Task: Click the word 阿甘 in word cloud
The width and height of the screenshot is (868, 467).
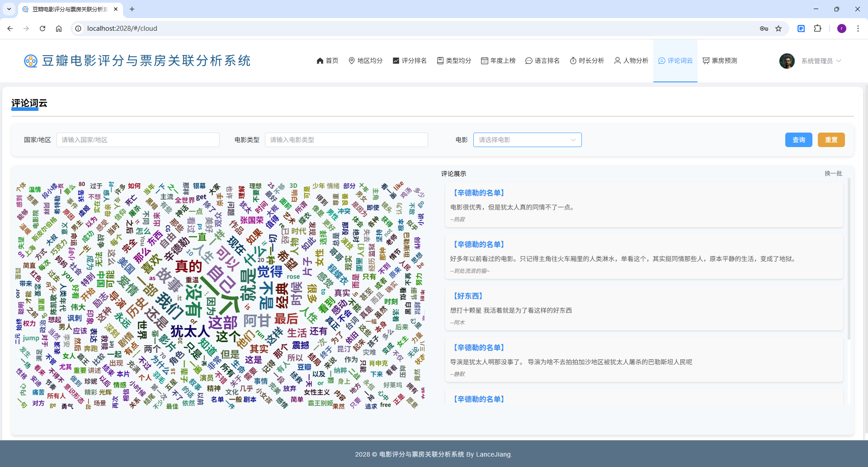Action: tap(257, 321)
